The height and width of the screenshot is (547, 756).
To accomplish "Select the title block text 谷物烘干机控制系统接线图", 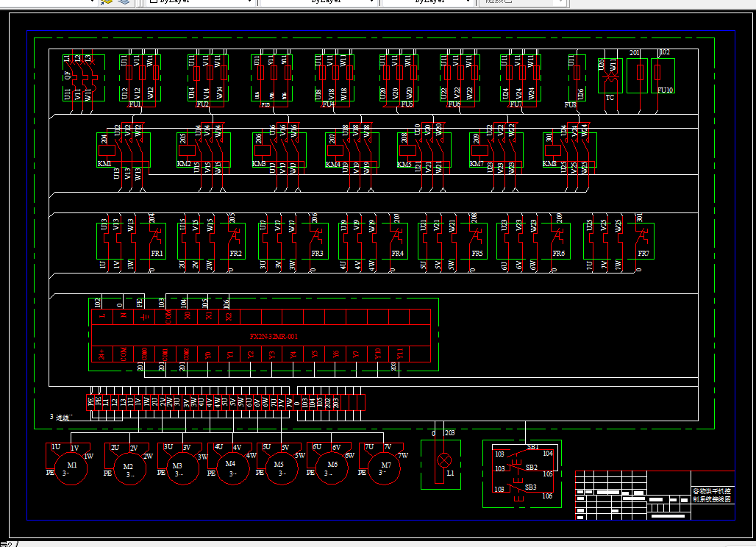I will 712,496.
